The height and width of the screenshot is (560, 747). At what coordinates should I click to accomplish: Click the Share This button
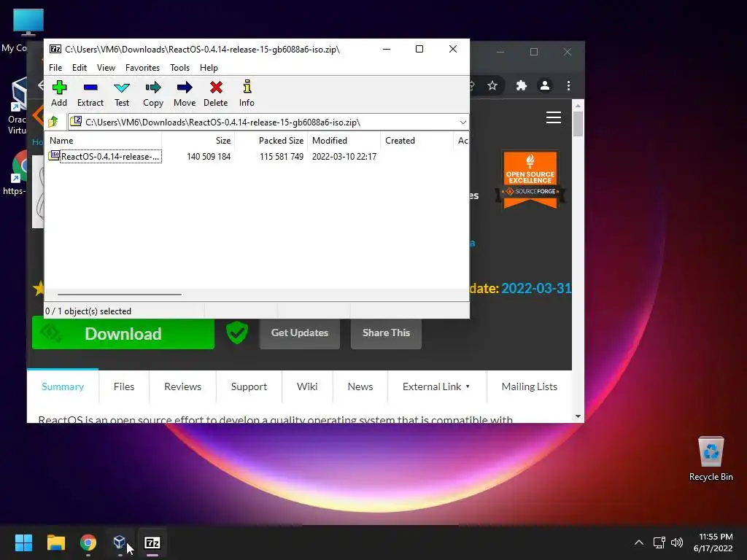pyautogui.click(x=386, y=332)
